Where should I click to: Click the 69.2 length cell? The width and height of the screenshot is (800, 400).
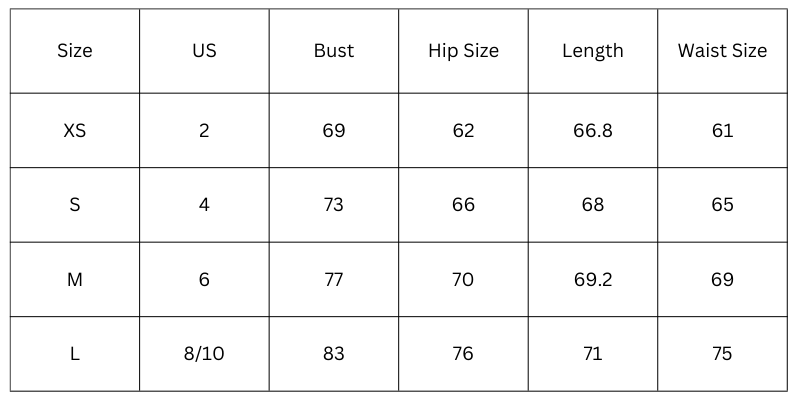click(x=593, y=280)
